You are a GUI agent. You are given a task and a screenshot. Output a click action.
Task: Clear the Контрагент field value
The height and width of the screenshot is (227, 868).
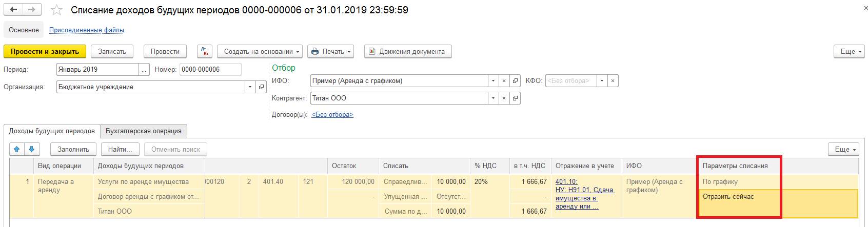coord(504,98)
